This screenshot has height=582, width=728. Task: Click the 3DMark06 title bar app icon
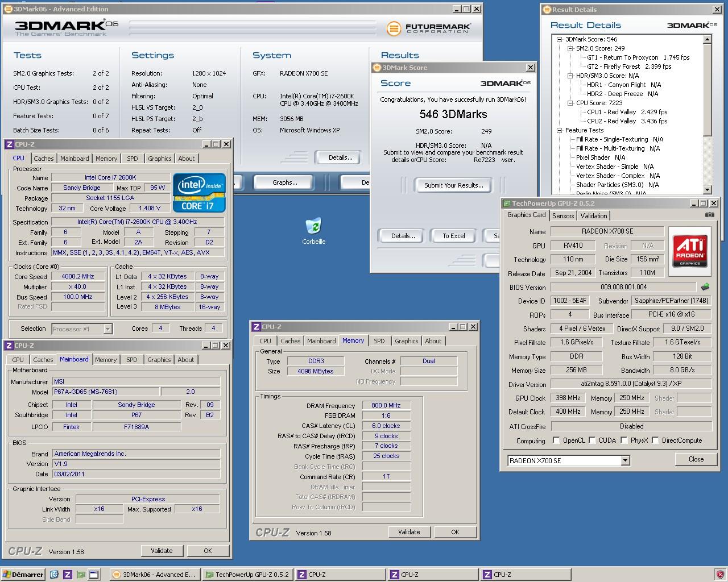(9, 9)
